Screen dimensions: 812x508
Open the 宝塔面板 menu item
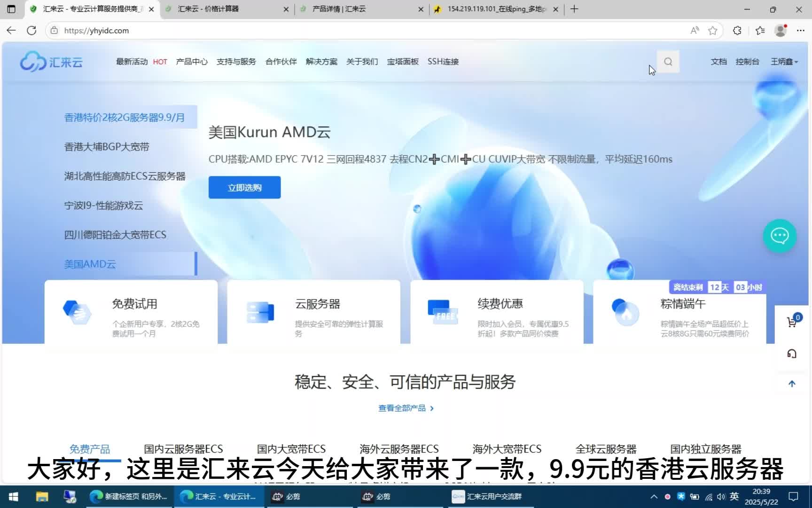[x=403, y=62]
